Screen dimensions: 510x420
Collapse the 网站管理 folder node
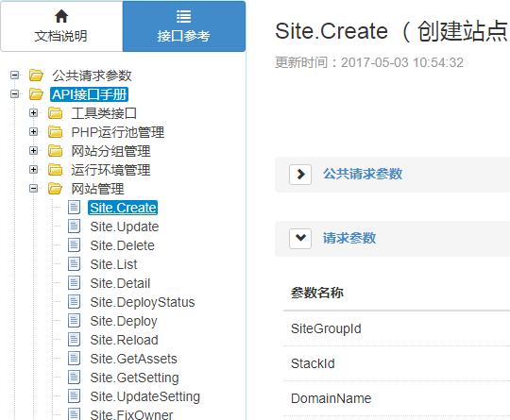tap(33, 188)
